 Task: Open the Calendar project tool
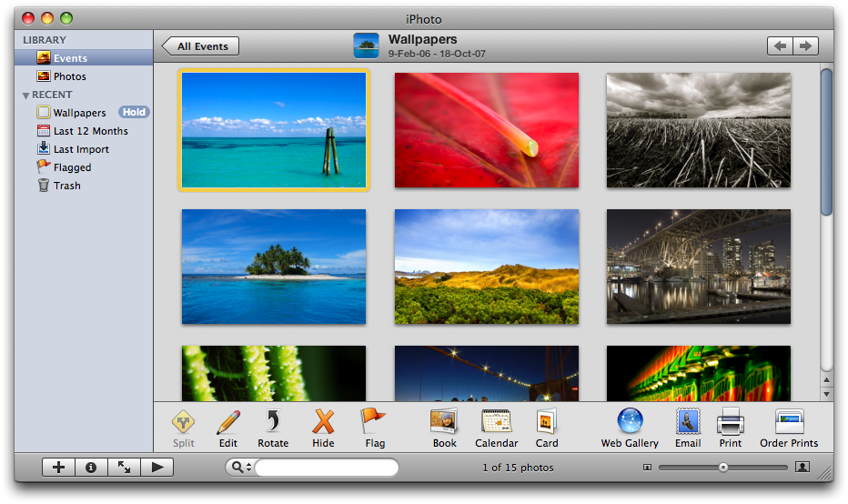pos(496,422)
